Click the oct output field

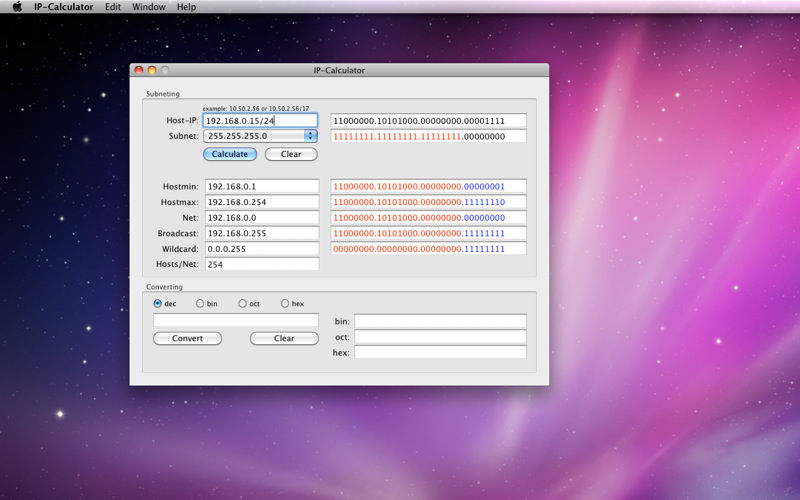coord(440,337)
